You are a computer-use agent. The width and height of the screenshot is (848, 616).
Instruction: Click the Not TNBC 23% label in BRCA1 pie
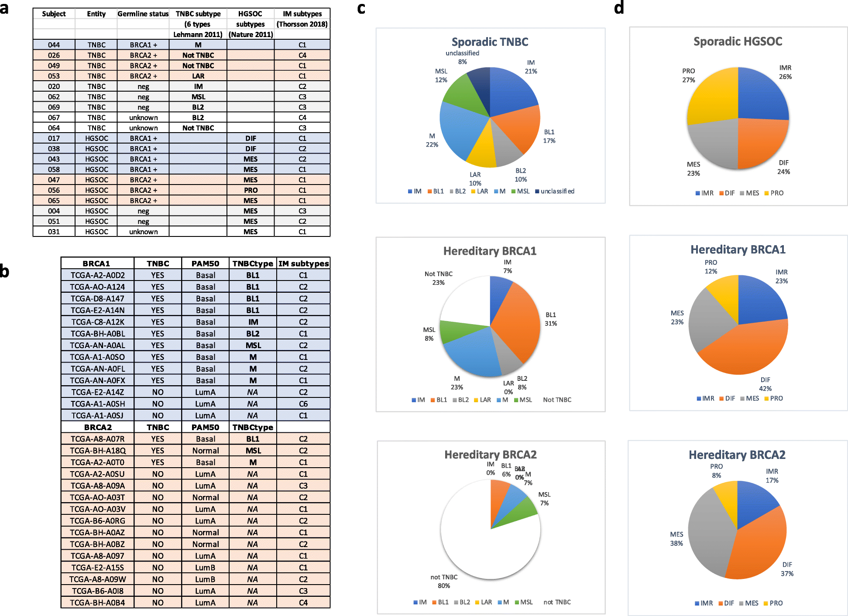438,278
